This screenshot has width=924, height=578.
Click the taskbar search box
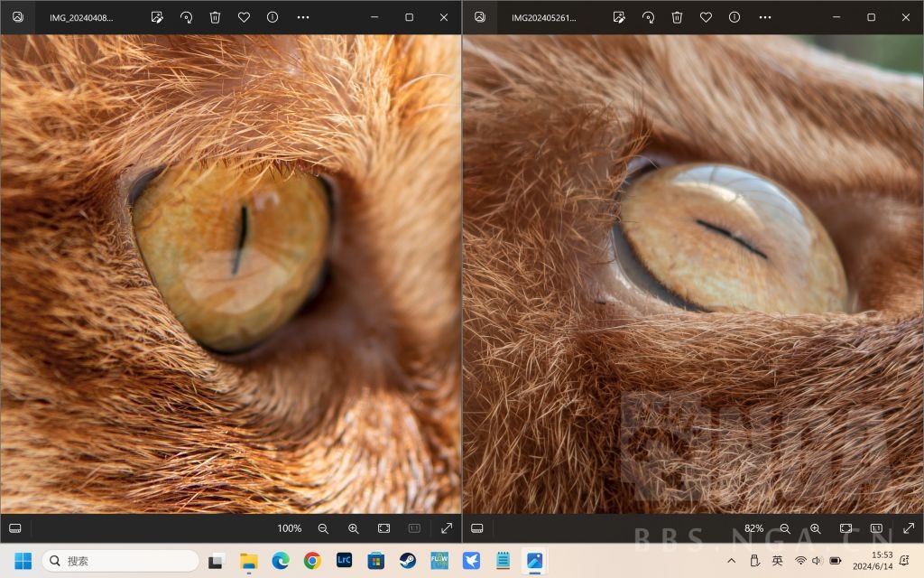(x=120, y=561)
